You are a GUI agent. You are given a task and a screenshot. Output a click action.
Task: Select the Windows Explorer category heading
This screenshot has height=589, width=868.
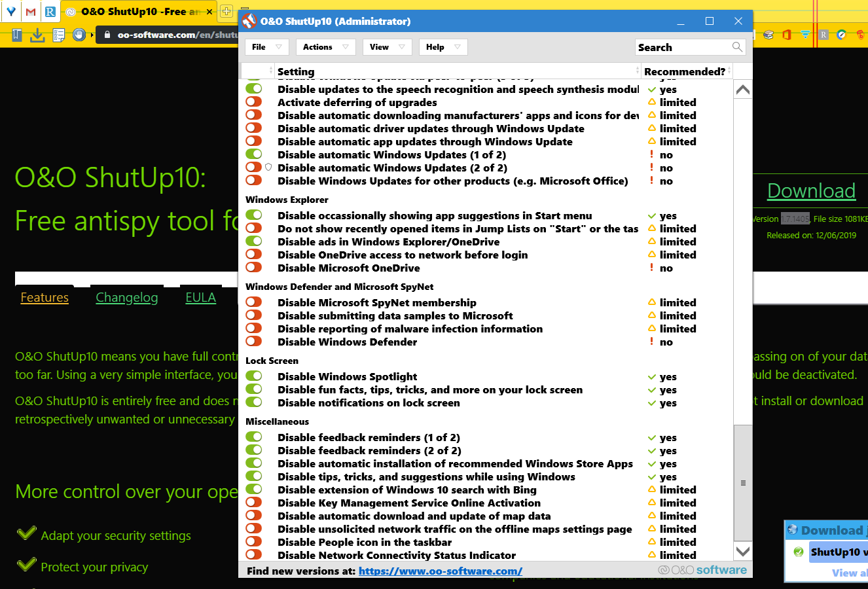(x=287, y=200)
